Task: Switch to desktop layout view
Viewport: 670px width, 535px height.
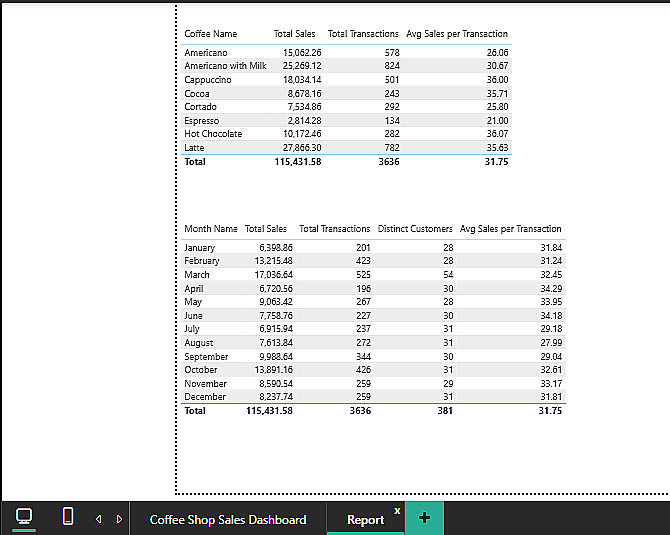Action: point(24,516)
